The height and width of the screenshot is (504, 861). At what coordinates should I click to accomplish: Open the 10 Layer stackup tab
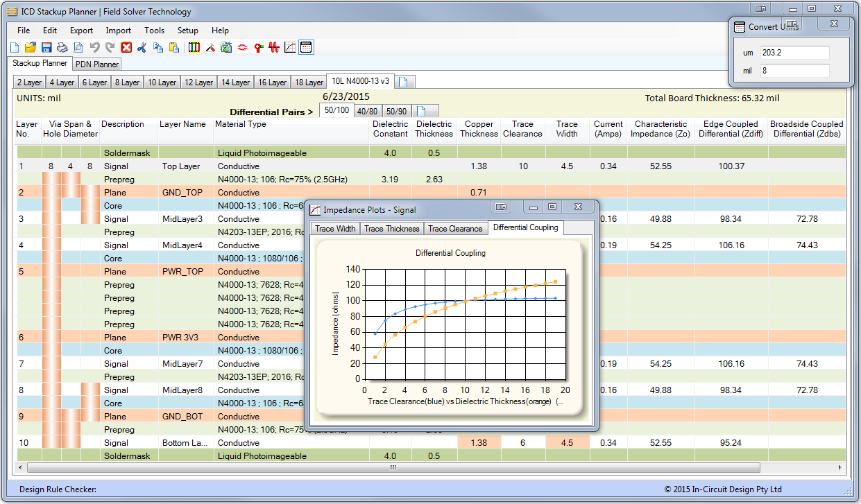[162, 82]
